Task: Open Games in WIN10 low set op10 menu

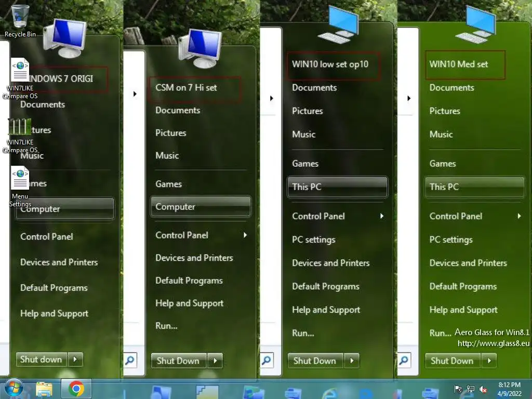Action: pyautogui.click(x=305, y=164)
